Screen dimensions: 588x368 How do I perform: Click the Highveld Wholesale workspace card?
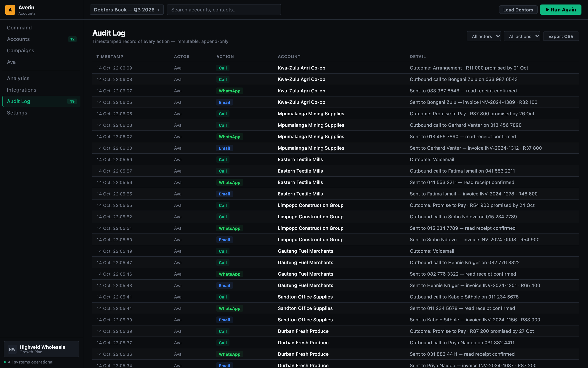(41, 349)
